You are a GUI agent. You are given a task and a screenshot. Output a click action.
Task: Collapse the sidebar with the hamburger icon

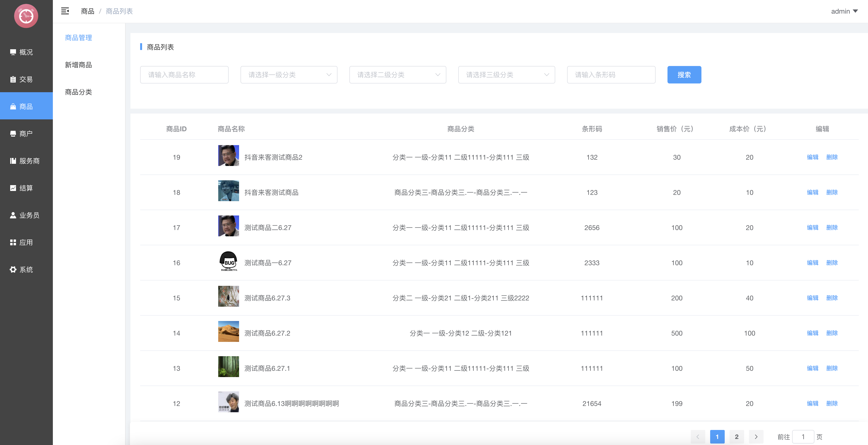[65, 11]
